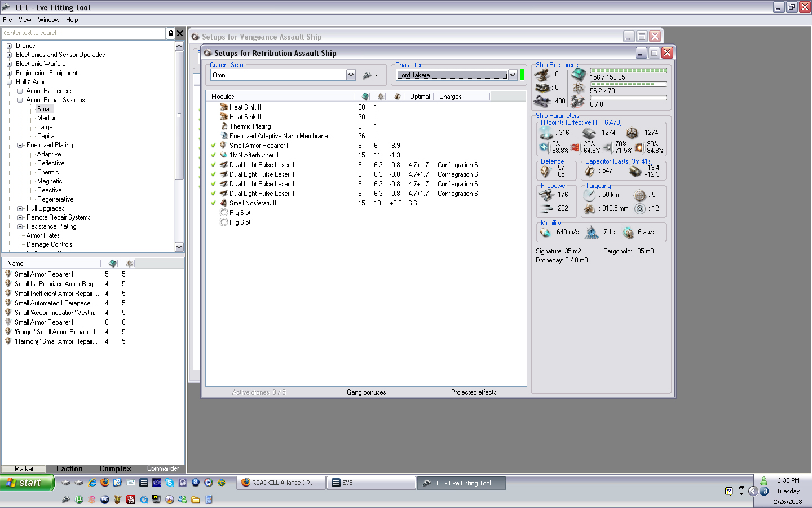812x508 pixels.
Task: Deactivate the 1MN Afterburner II checkmark
Action: coord(214,155)
